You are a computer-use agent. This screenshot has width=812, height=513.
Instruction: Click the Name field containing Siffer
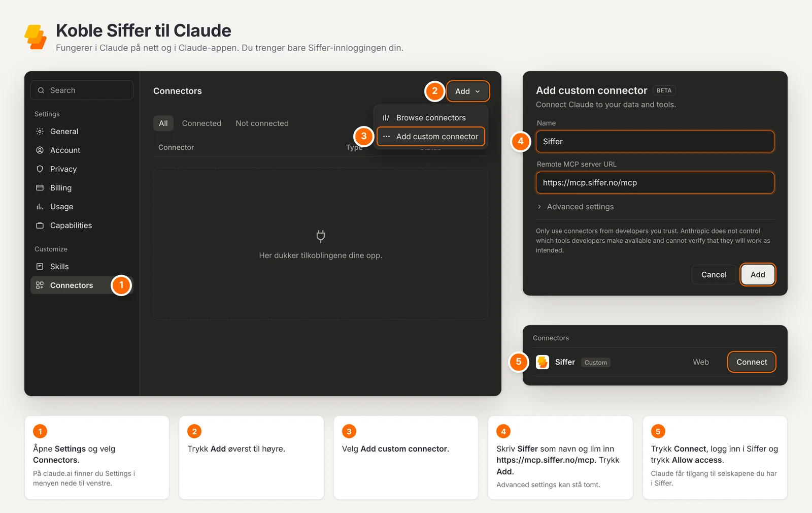click(655, 142)
